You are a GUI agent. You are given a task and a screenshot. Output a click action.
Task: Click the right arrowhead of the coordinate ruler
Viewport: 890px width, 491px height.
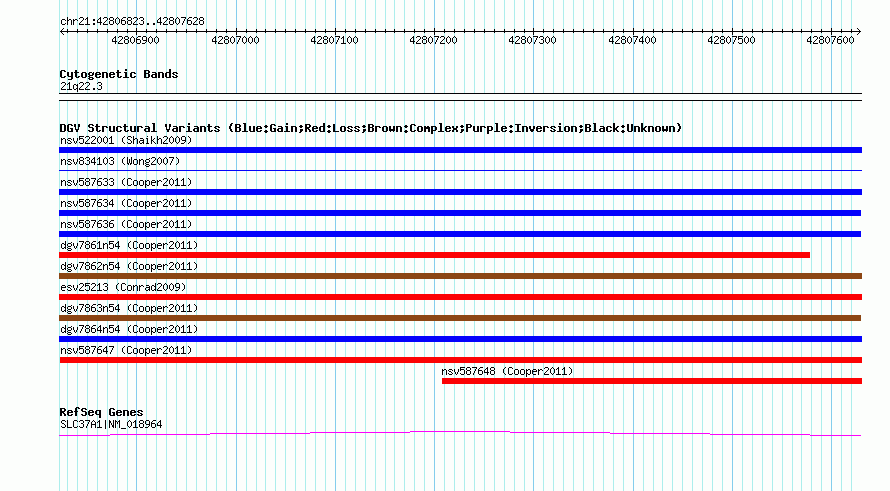coord(859,31)
